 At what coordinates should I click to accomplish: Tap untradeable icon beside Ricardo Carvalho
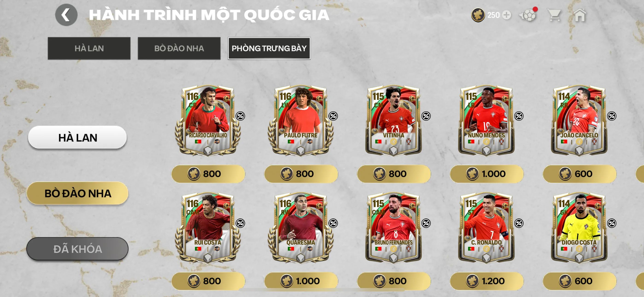point(240,116)
